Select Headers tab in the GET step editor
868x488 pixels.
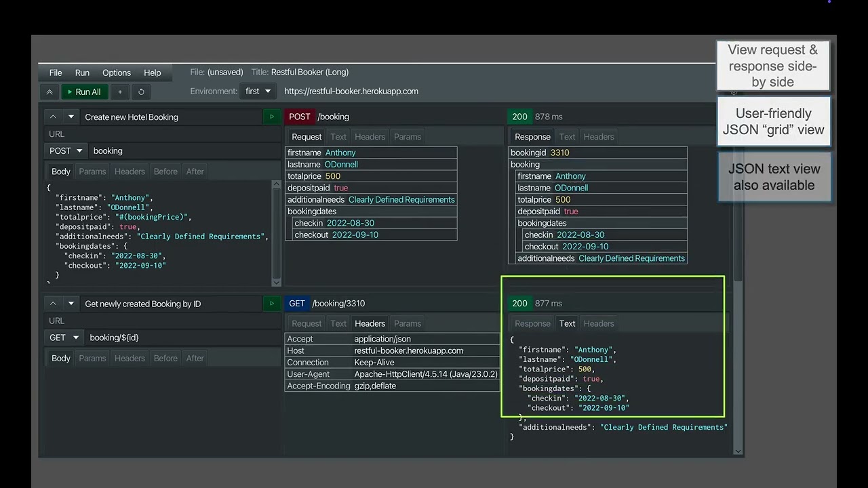coord(130,358)
